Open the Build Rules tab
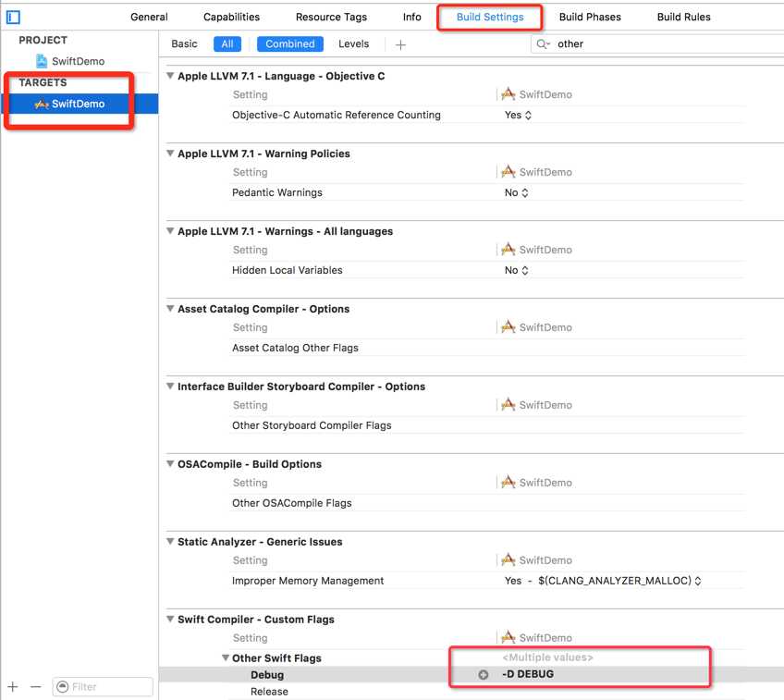 tap(683, 17)
